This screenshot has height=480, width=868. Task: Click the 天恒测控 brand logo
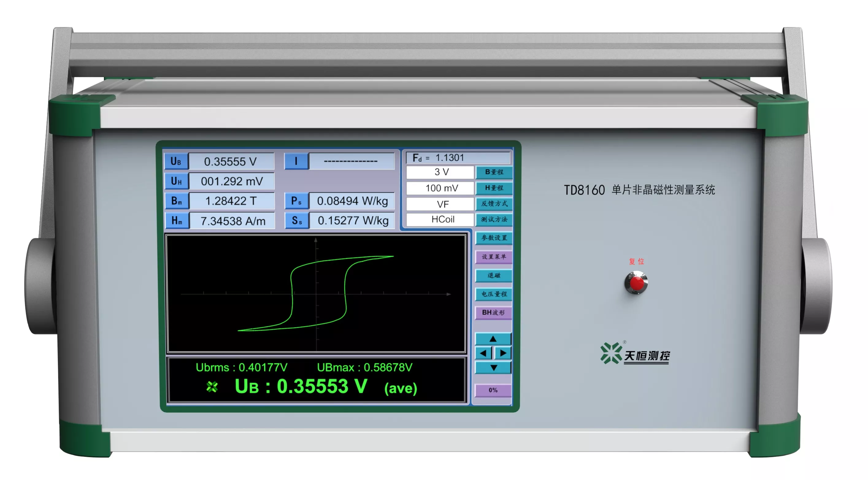point(635,354)
